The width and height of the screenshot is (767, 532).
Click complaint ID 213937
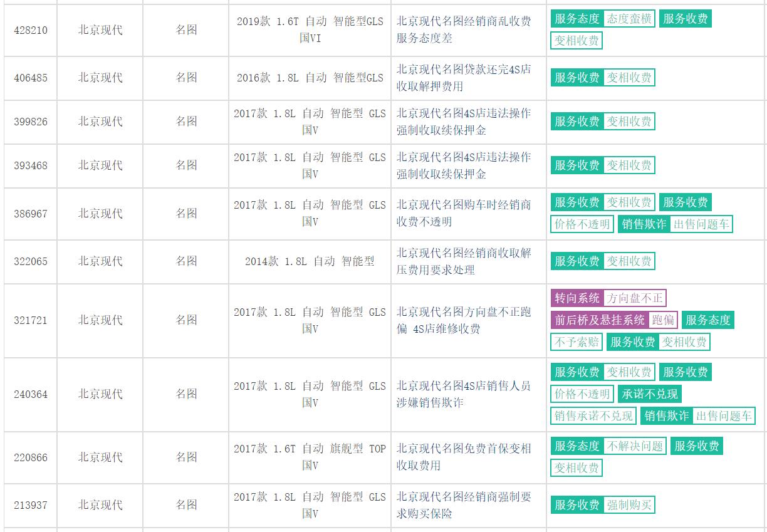[x=31, y=505]
